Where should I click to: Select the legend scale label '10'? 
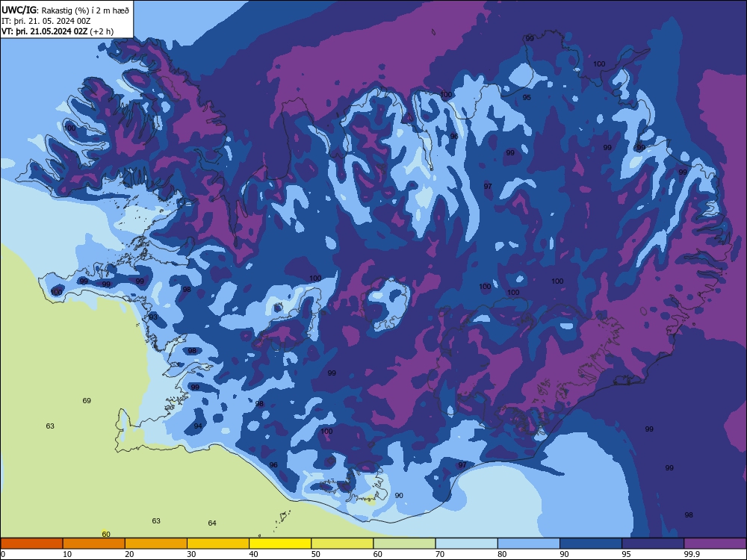[67, 554]
